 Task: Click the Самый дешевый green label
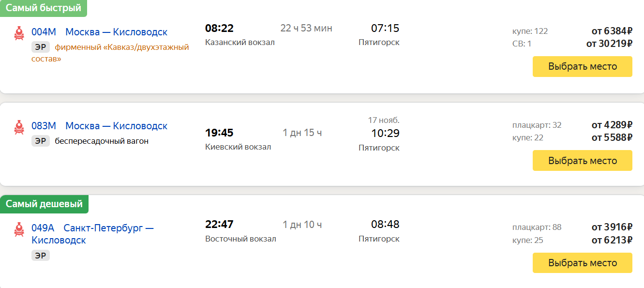44,204
